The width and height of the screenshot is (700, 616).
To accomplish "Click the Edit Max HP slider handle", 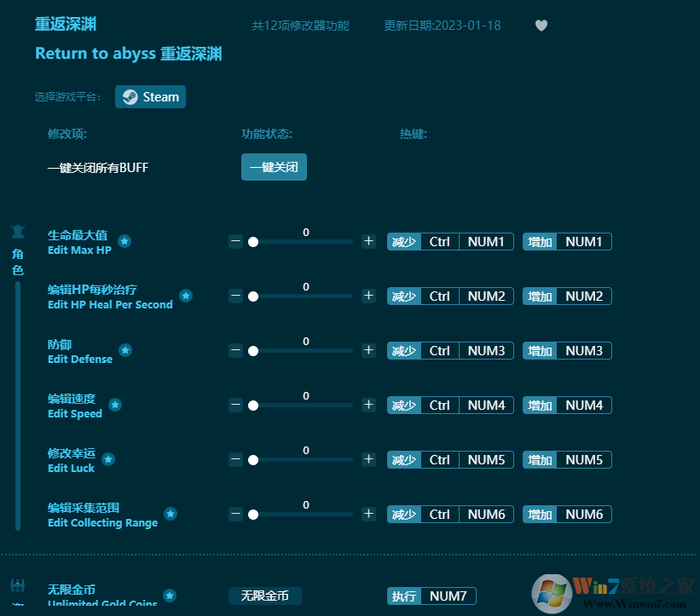I will click(x=253, y=242).
